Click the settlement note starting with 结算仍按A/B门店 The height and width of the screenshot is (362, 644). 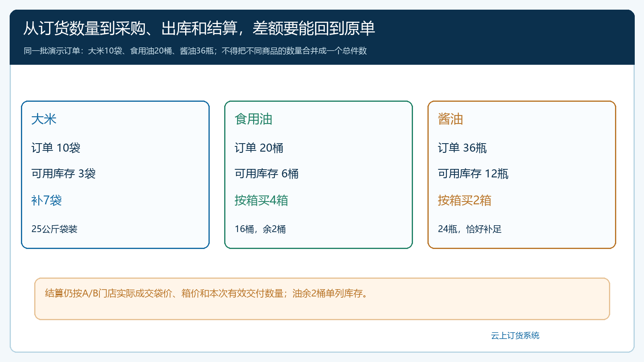(x=207, y=294)
